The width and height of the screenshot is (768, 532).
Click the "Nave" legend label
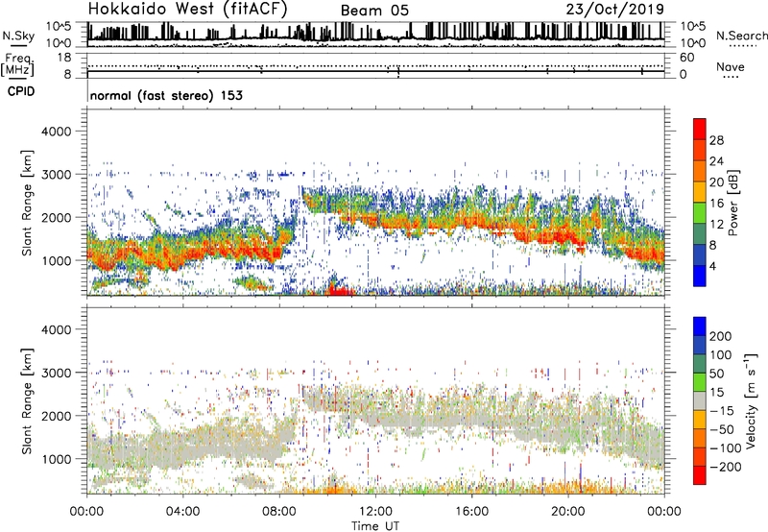pos(731,67)
